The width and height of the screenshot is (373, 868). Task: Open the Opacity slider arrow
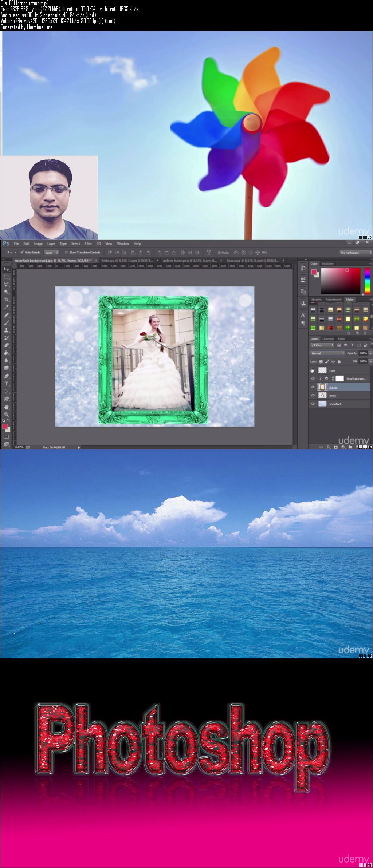[x=370, y=353]
